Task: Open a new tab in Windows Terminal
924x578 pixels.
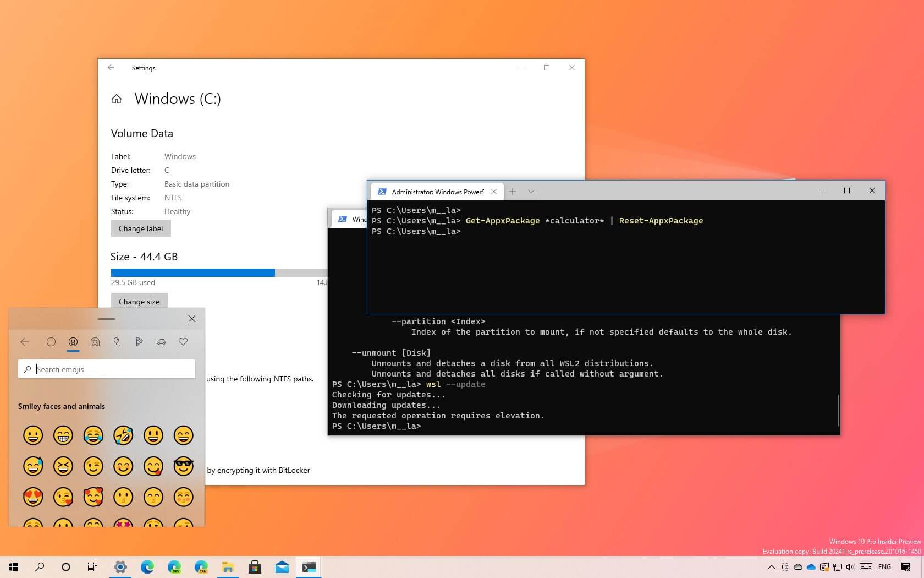Action: pyautogui.click(x=513, y=192)
